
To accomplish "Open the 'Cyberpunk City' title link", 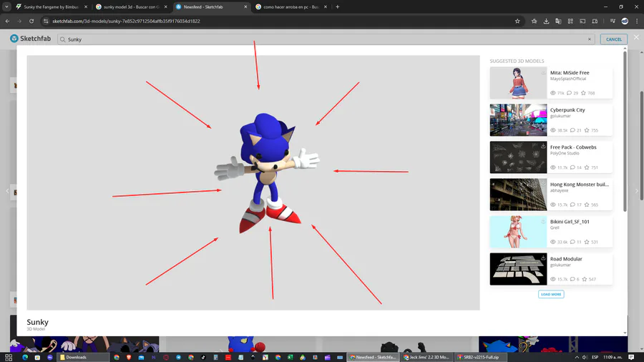I will pos(567,110).
